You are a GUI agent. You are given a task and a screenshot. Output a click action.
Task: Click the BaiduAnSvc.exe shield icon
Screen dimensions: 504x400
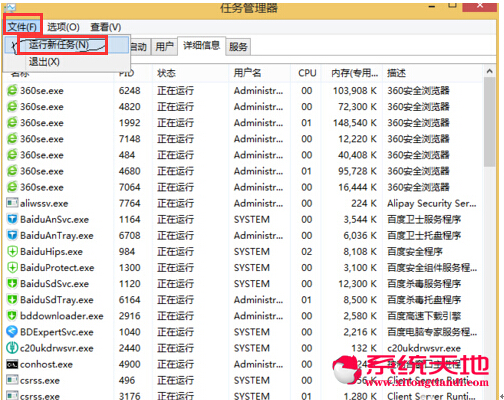pos(12,219)
